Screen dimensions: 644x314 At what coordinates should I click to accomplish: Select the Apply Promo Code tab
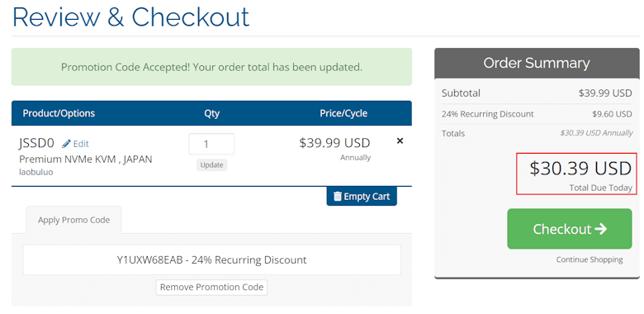[74, 220]
